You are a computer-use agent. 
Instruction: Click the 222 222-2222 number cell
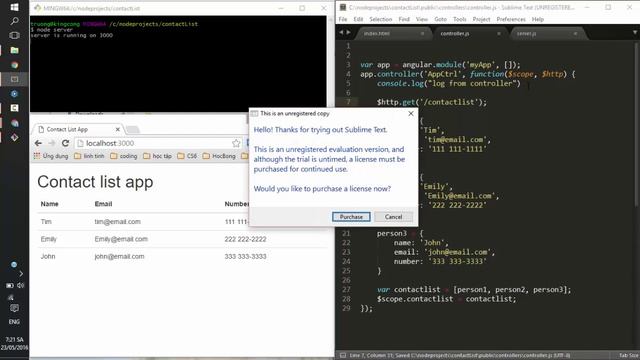click(x=245, y=239)
